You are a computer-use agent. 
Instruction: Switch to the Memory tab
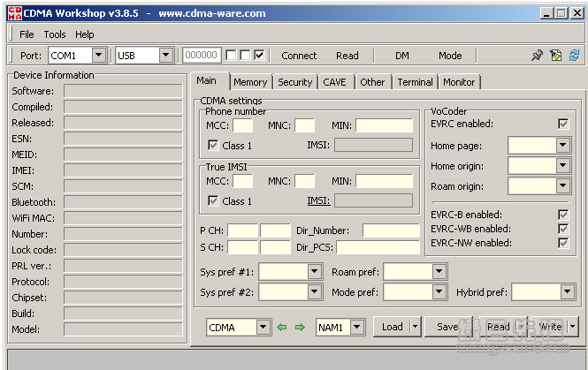(250, 82)
